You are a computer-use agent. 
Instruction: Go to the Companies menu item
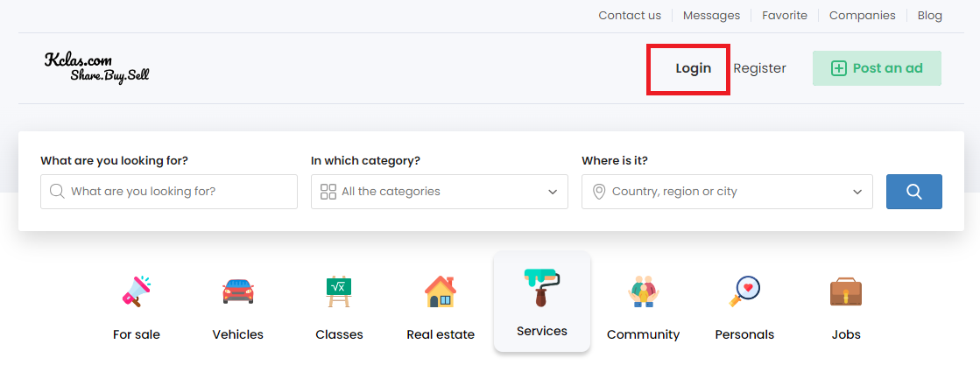(862, 16)
